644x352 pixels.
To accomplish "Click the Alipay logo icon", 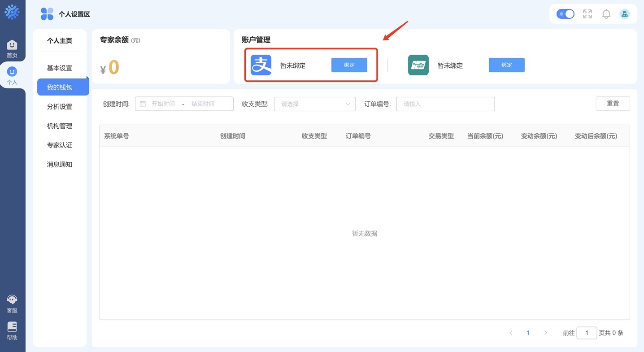I will tap(261, 65).
